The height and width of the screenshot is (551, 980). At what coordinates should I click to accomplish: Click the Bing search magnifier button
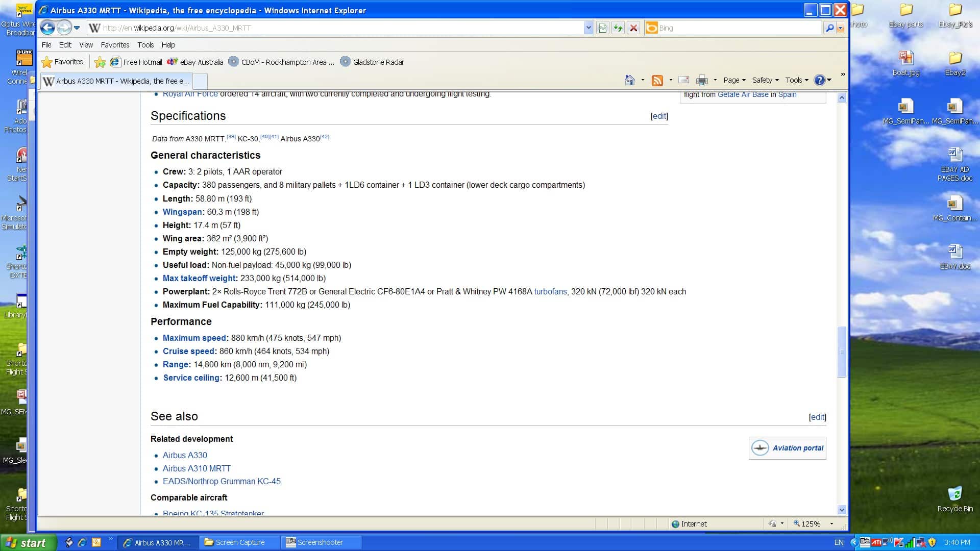tap(830, 28)
